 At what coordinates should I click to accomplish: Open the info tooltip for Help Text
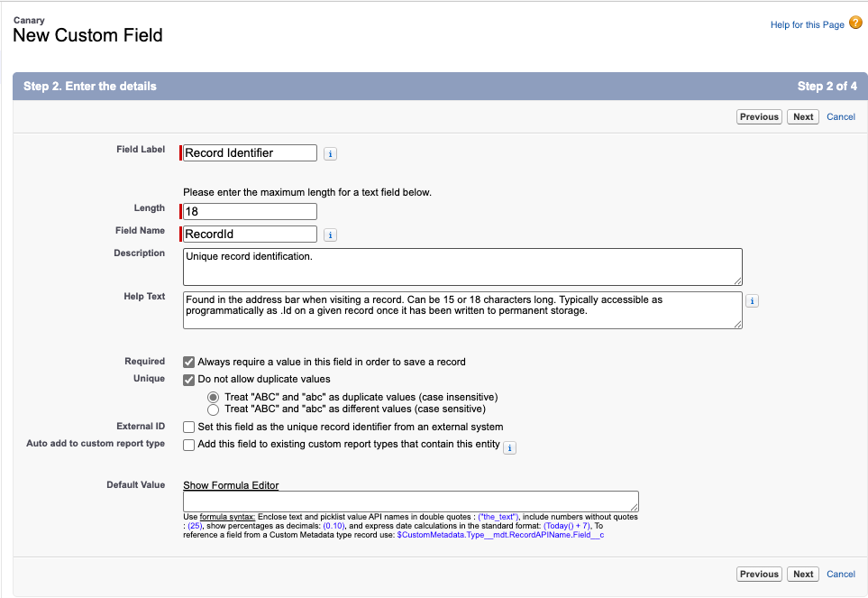point(752,300)
